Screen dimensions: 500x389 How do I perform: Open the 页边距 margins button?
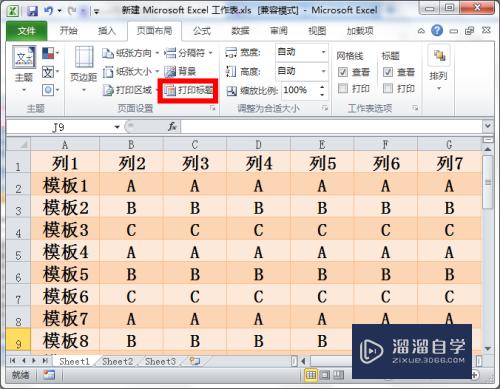point(84,70)
